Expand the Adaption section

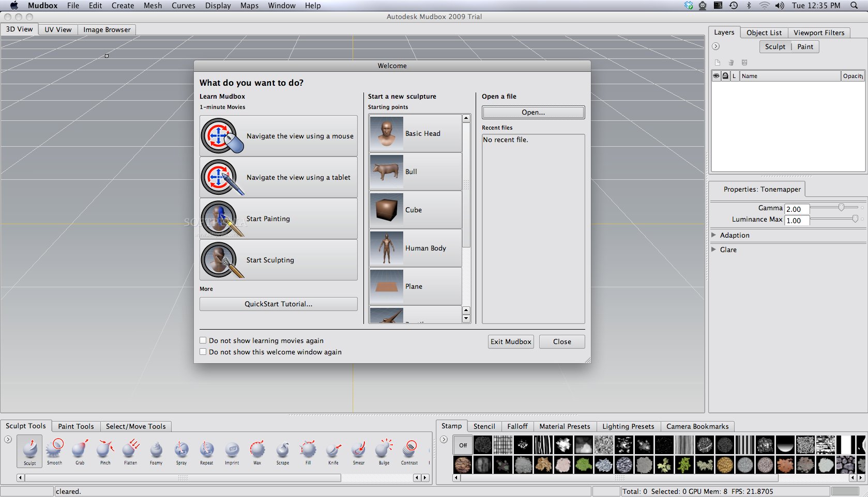coord(714,235)
